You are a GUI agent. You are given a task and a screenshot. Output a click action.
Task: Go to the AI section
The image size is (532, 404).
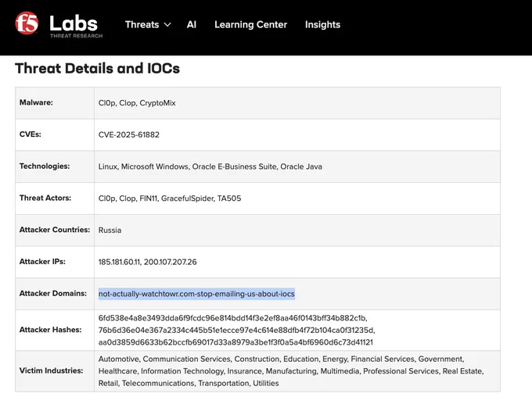(x=192, y=24)
